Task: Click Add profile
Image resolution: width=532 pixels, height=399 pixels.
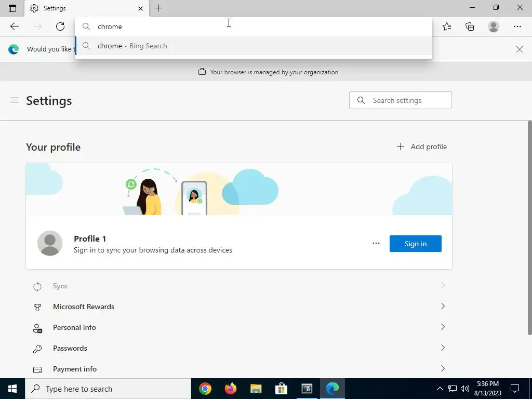Action: pyautogui.click(x=422, y=147)
